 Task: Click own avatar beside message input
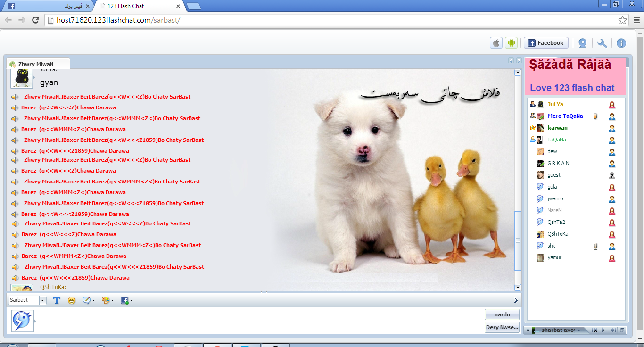(x=23, y=321)
